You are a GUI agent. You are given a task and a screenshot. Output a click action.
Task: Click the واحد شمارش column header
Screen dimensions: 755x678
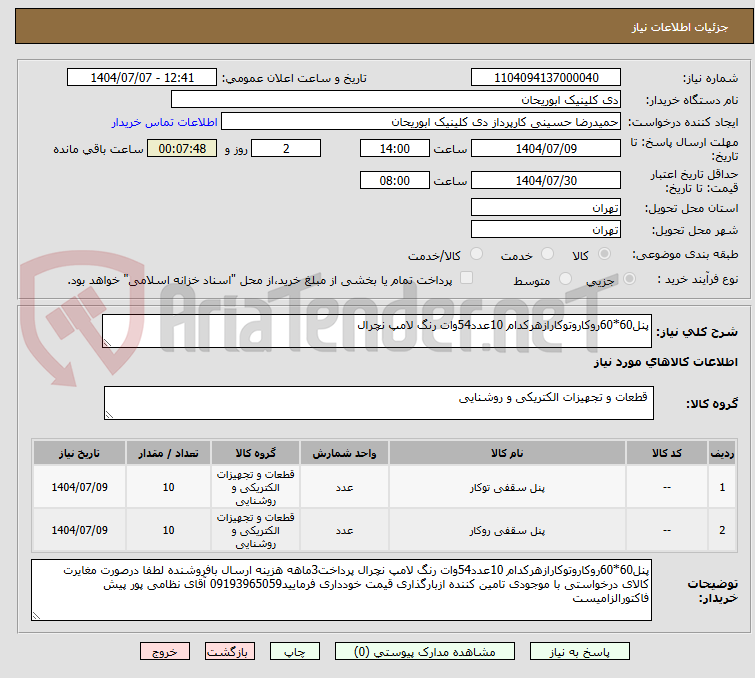[344, 453]
